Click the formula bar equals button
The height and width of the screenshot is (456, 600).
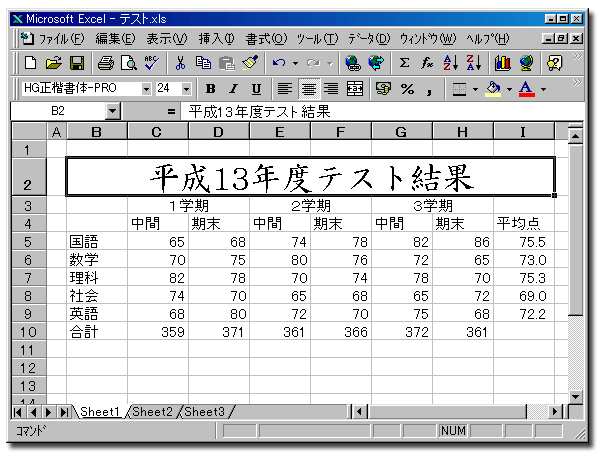coord(171,112)
